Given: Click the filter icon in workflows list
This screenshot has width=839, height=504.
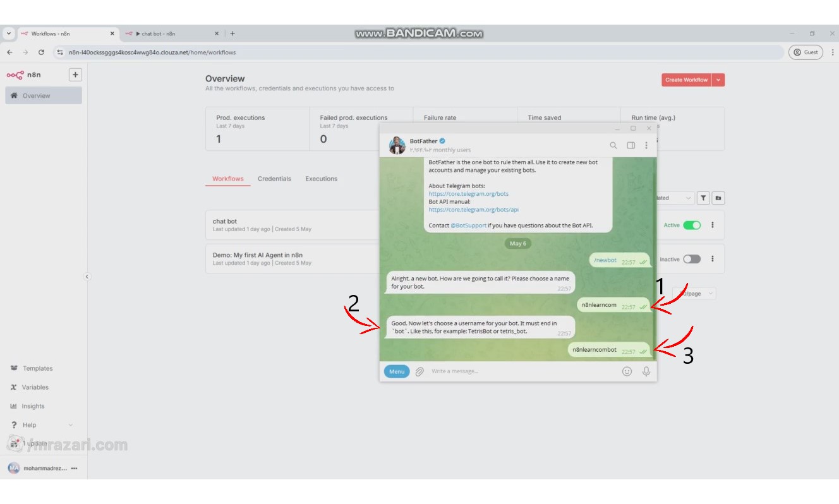Looking at the screenshot, I should click(703, 198).
